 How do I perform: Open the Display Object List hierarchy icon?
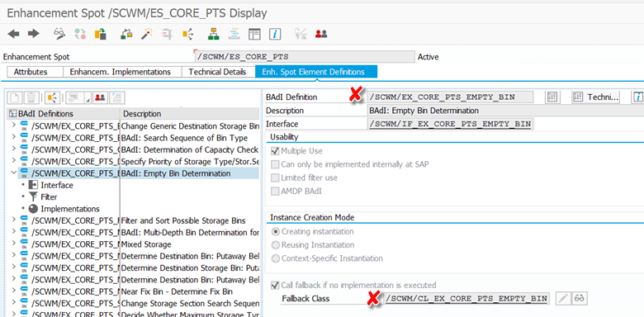point(213,34)
